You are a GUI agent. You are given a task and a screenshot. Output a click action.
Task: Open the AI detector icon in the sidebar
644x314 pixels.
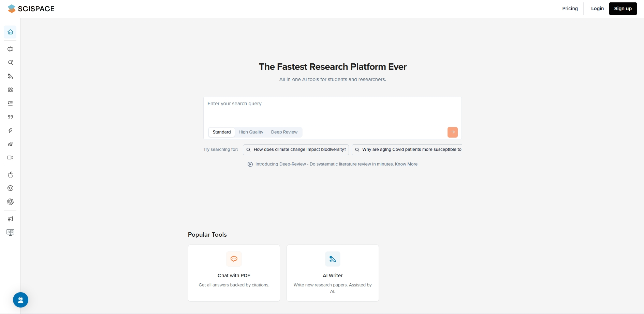[10, 144]
